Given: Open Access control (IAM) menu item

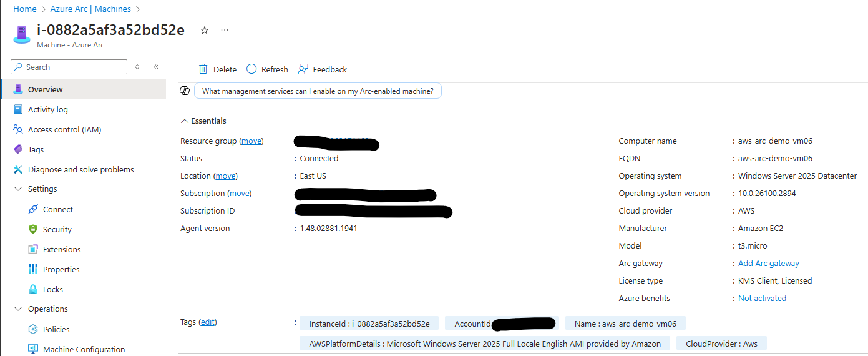Looking at the screenshot, I should point(64,130).
